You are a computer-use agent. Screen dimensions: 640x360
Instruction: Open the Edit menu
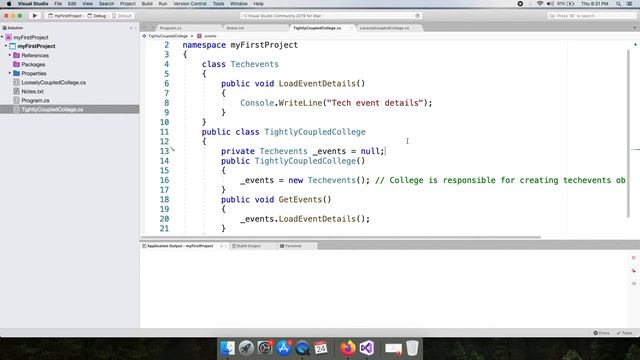point(72,4)
